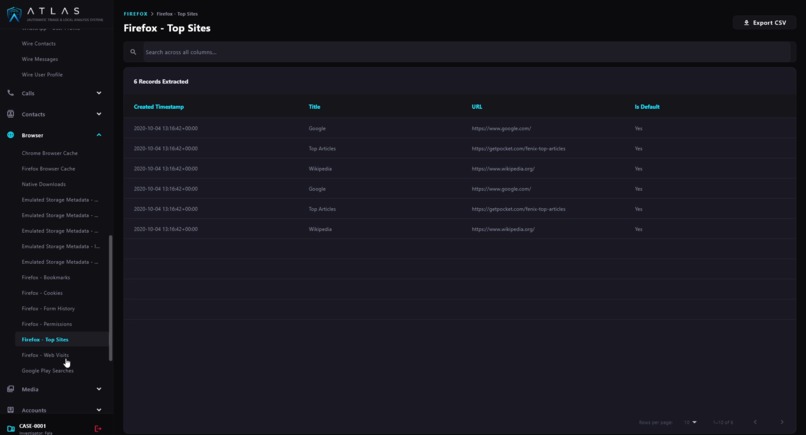Open Wire Contacts in sidebar
The width and height of the screenshot is (806, 435).
39,44
